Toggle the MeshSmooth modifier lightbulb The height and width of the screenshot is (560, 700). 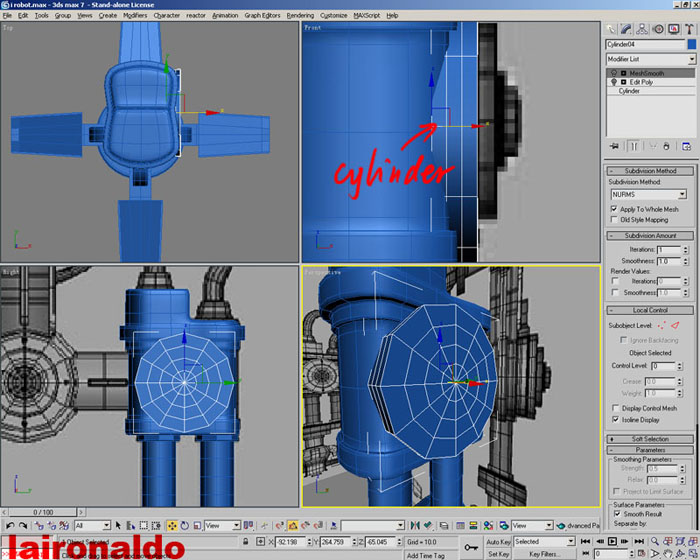(x=612, y=73)
